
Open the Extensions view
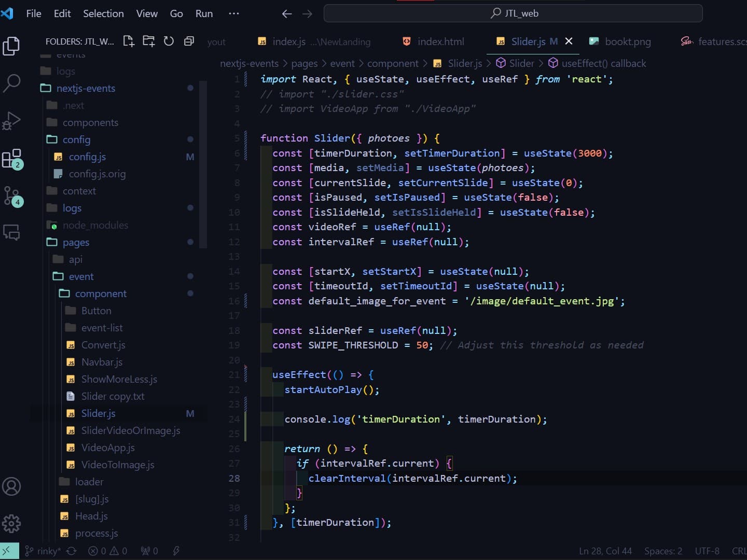click(x=11, y=158)
